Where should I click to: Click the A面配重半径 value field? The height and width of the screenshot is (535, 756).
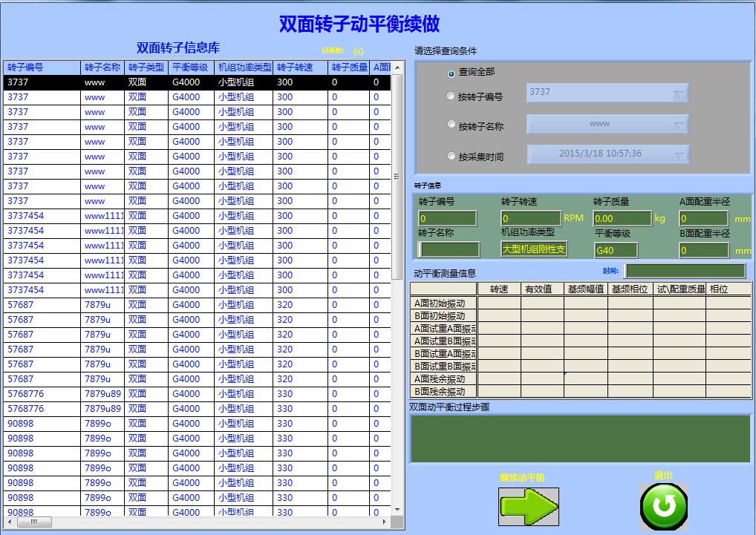704,219
